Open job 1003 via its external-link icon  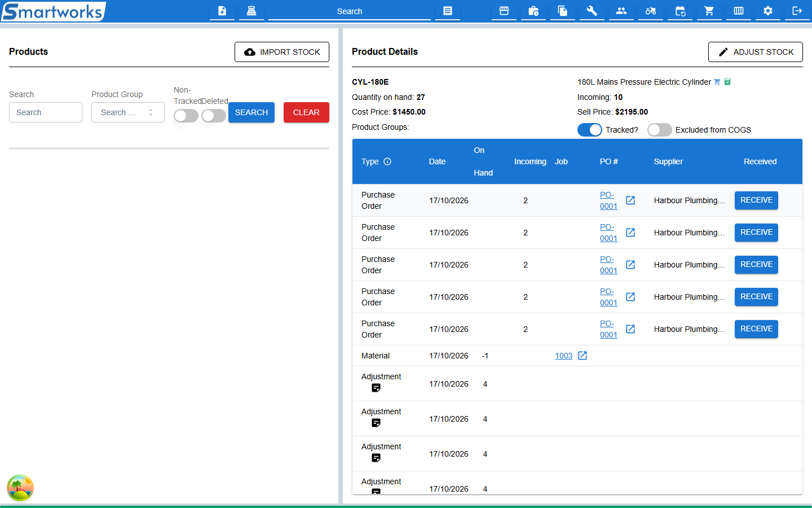pyautogui.click(x=582, y=356)
